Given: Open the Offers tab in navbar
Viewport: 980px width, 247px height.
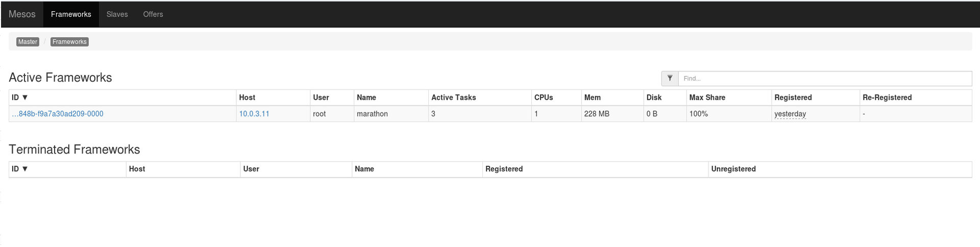Looking at the screenshot, I should click(153, 14).
